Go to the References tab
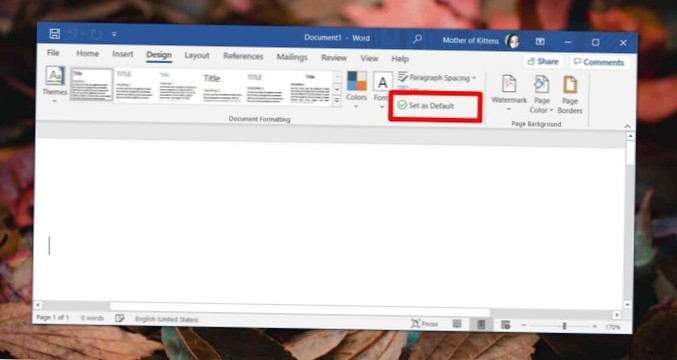Image resolution: width=677 pixels, height=360 pixels. coord(243,56)
